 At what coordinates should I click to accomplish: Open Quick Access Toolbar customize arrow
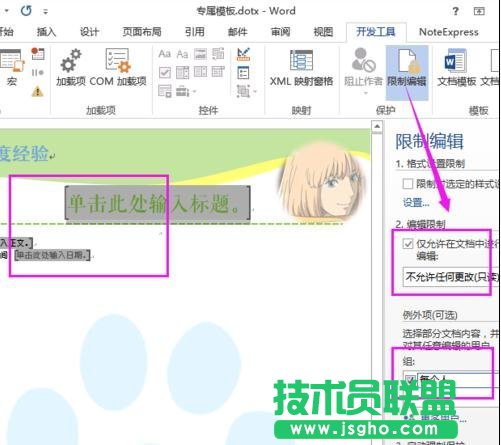[x=45, y=12]
